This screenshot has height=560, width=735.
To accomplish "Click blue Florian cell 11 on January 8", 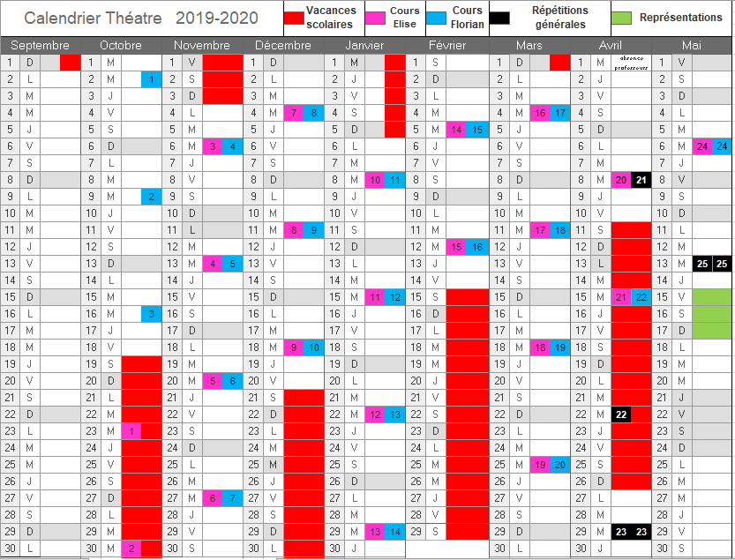I will click(x=395, y=180).
